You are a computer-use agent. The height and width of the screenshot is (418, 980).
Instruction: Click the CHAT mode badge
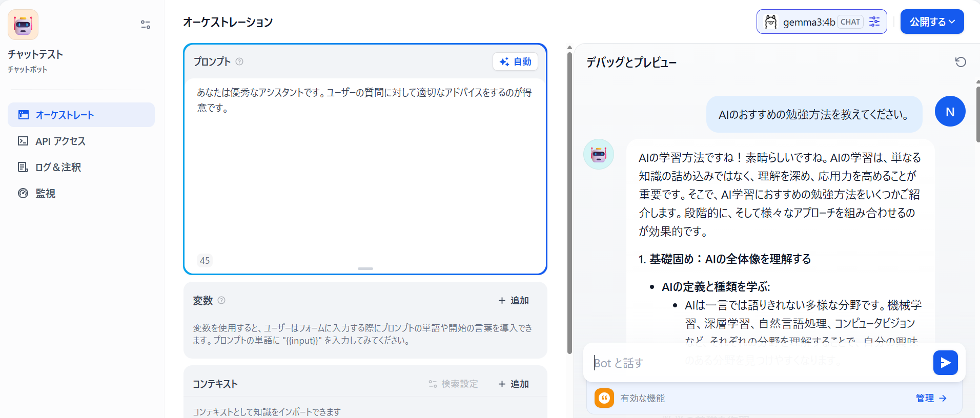point(850,22)
